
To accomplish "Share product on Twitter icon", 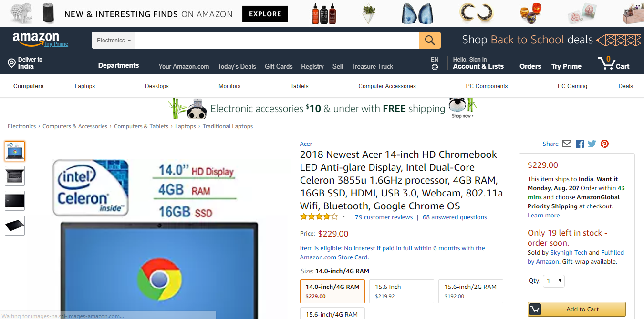I will (592, 144).
